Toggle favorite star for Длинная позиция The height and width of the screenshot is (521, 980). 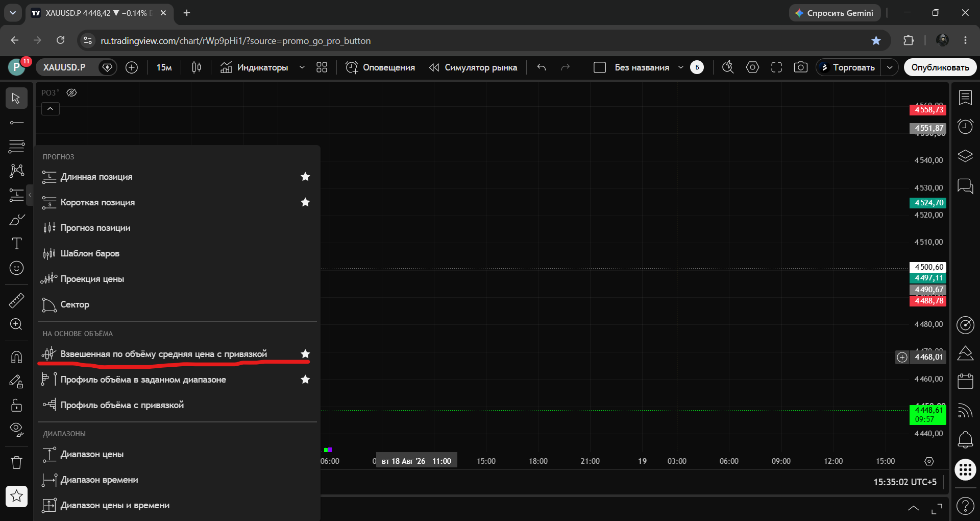305,177
